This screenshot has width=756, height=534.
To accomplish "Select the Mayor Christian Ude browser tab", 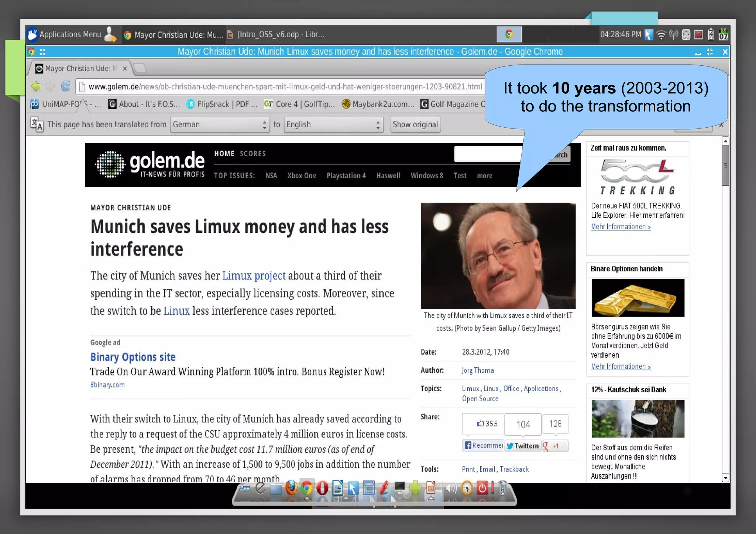I will [80, 69].
